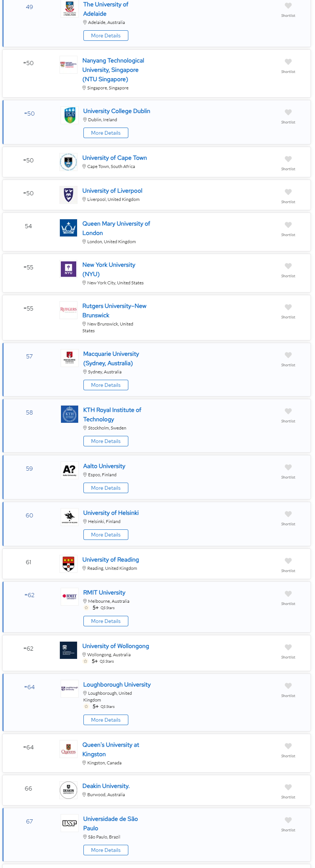Click the UCD Dublin crest logo
This screenshot has width=315, height=868.
tap(70, 115)
